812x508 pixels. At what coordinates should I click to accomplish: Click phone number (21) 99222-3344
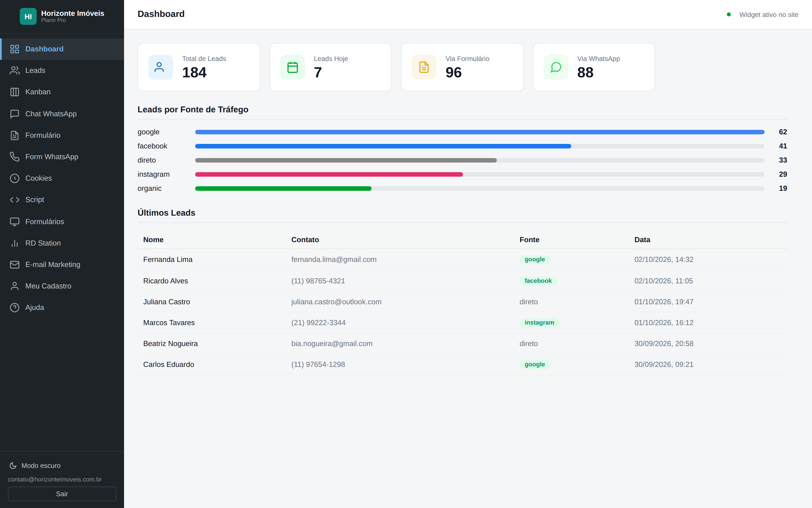point(318,323)
